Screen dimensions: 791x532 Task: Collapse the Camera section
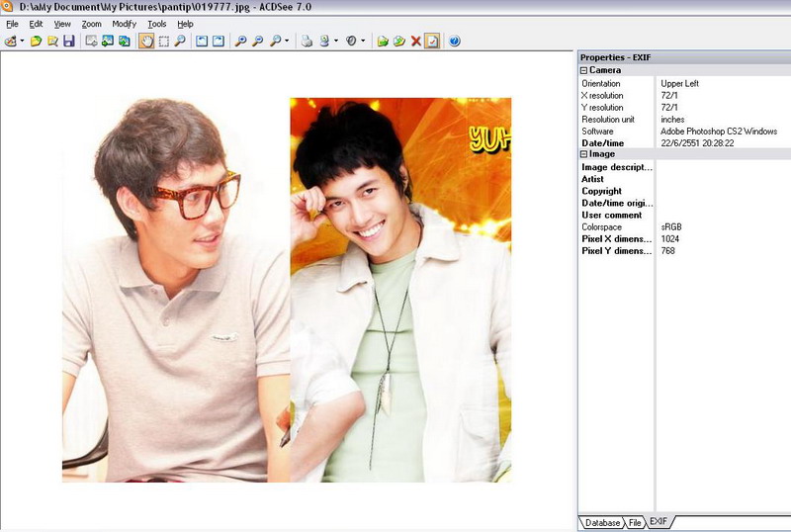click(583, 70)
